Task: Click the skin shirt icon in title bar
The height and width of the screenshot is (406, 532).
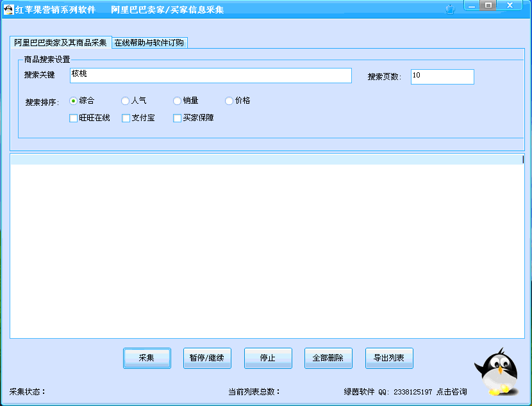Action: [450, 10]
